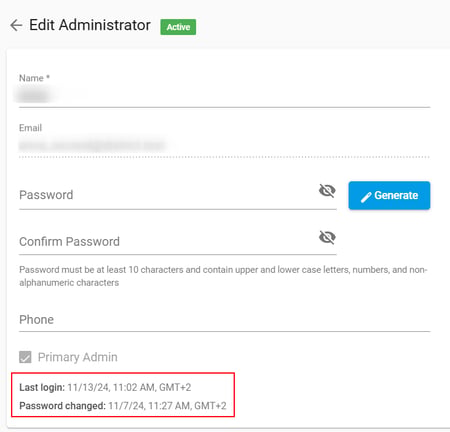This screenshot has height=432, width=450.
Task: Click the Email field label
Action: coord(30,128)
